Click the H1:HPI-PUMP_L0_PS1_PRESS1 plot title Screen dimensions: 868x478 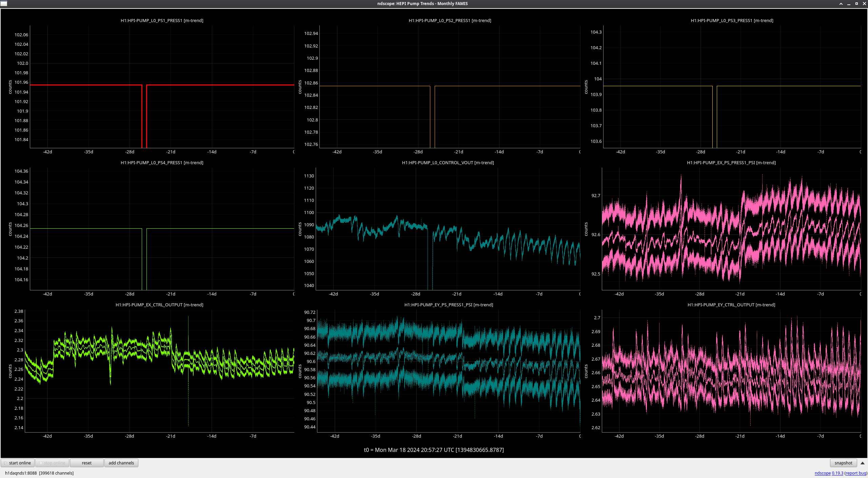162,20
